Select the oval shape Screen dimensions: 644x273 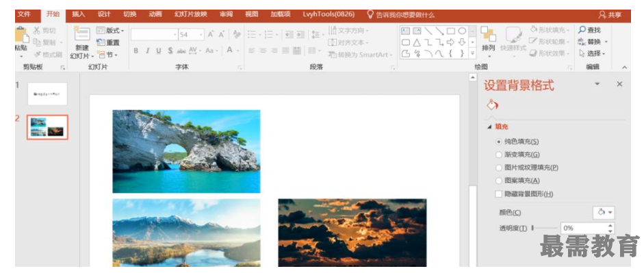[462, 31]
